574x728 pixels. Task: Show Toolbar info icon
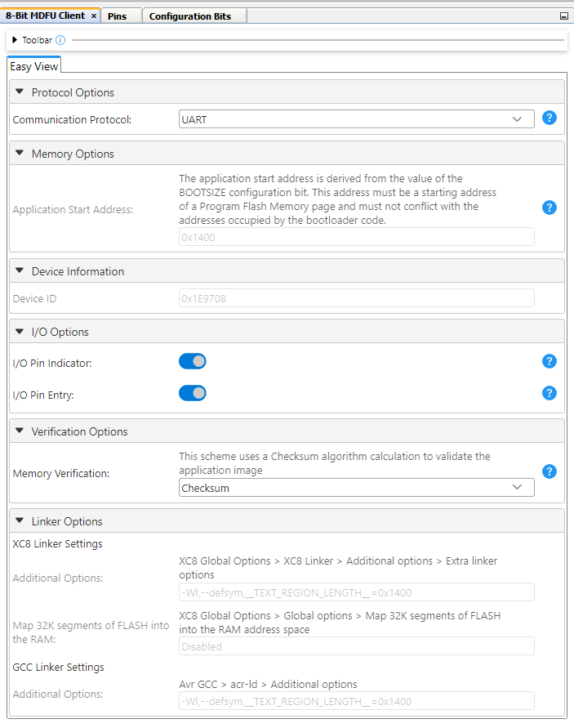click(60, 40)
